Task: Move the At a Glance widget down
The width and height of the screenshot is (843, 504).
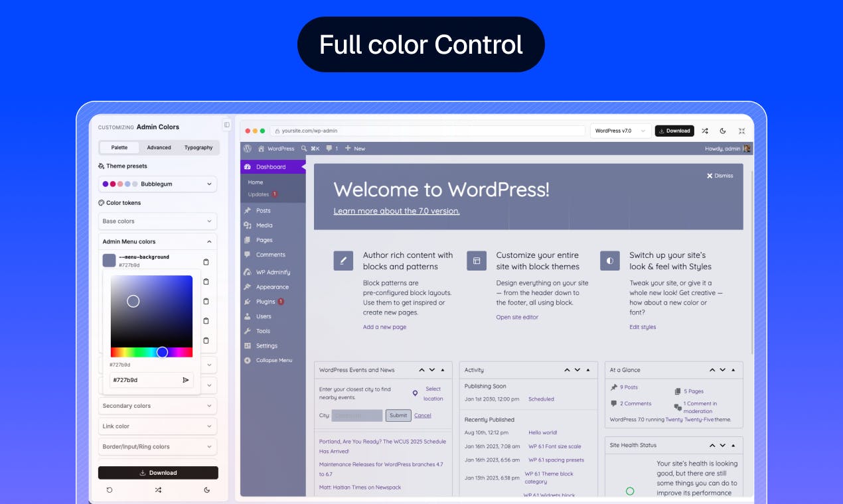Action: click(x=723, y=370)
